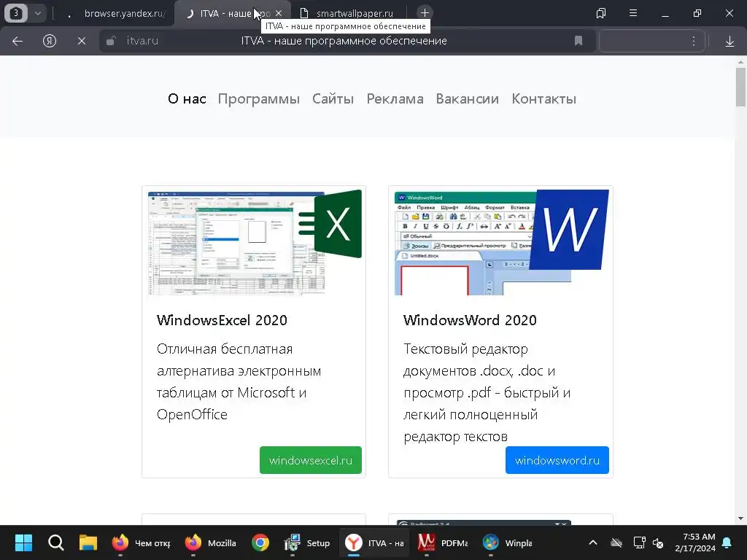
Task: Stop loading the page
Action: [82, 41]
